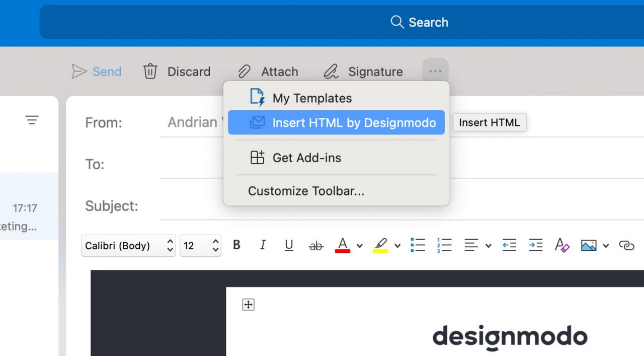Apply the red font color

click(343, 245)
